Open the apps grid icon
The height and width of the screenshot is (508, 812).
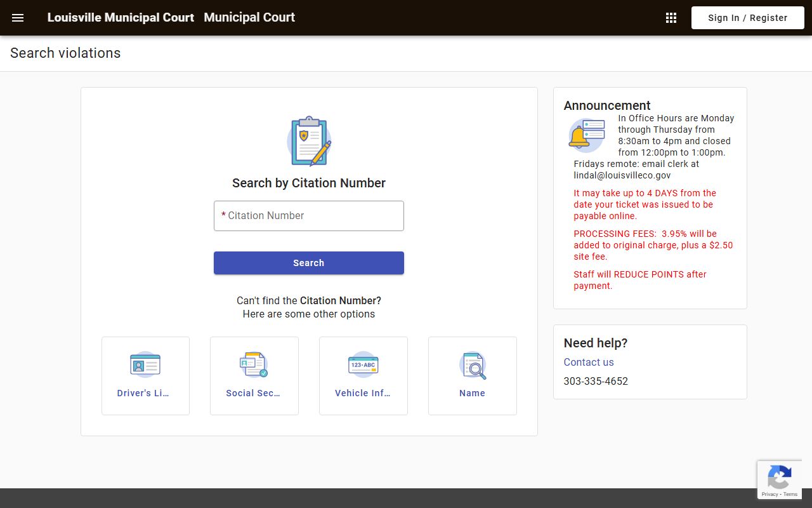pyautogui.click(x=671, y=18)
